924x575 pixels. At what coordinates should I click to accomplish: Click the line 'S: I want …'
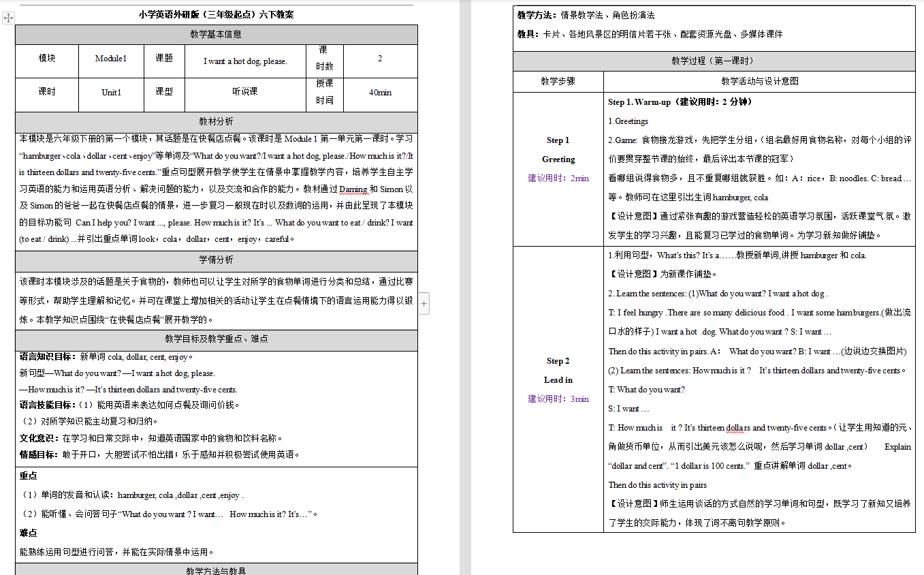point(628,409)
